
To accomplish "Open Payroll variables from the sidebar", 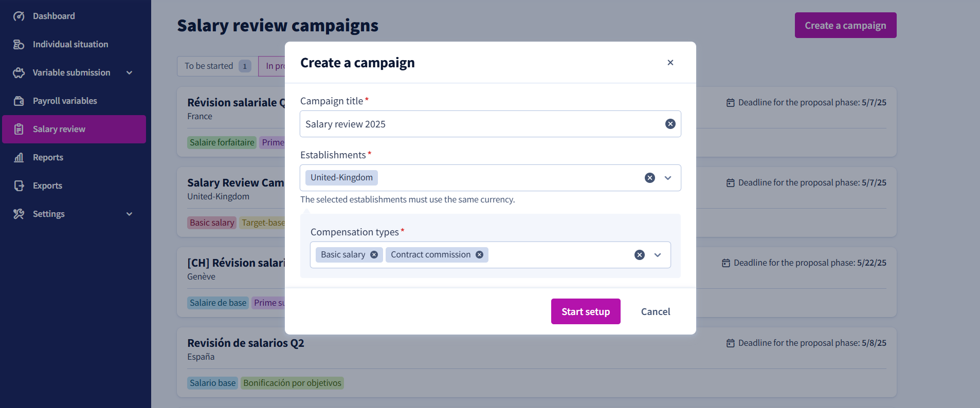I will coord(74,101).
